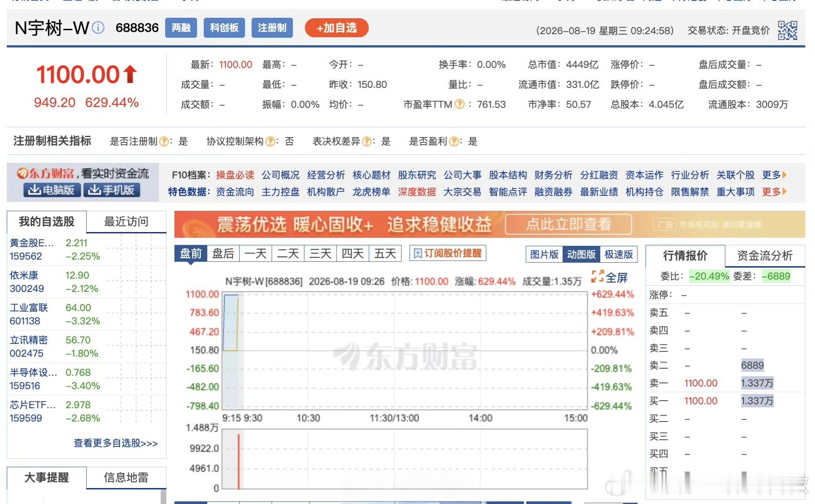Click the 买一 price 1100.00
The image size is (815, 504).
(x=700, y=401)
